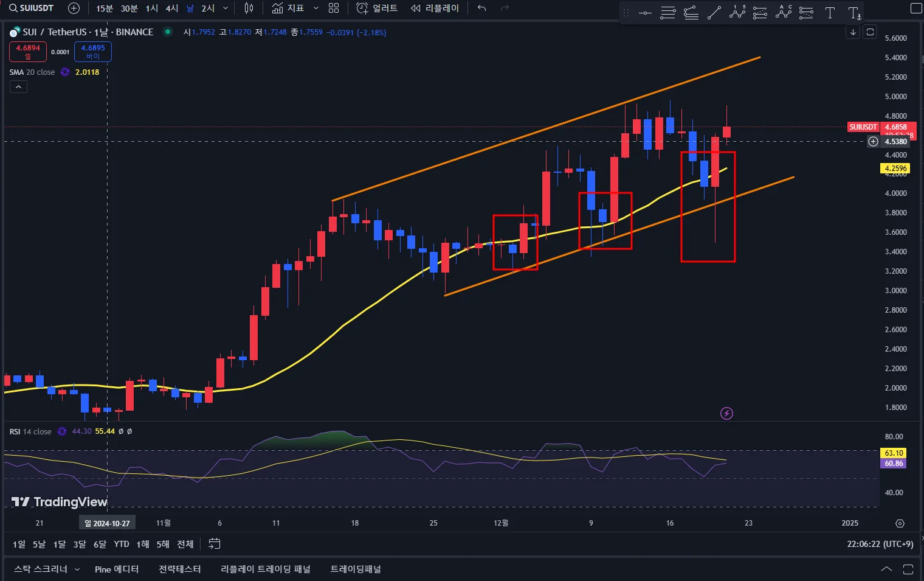Expand the indicator templates chevron beside 지표

(x=315, y=8)
